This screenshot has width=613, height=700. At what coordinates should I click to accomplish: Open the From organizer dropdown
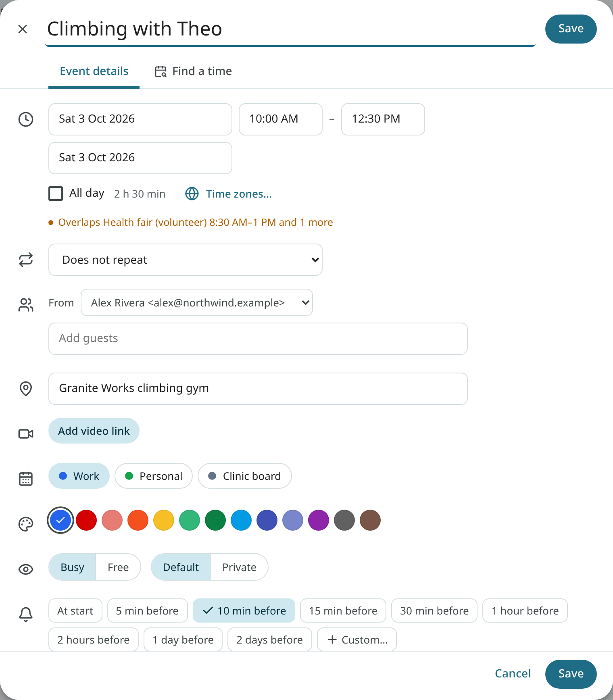pyautogui.click(x=197, y=302)
